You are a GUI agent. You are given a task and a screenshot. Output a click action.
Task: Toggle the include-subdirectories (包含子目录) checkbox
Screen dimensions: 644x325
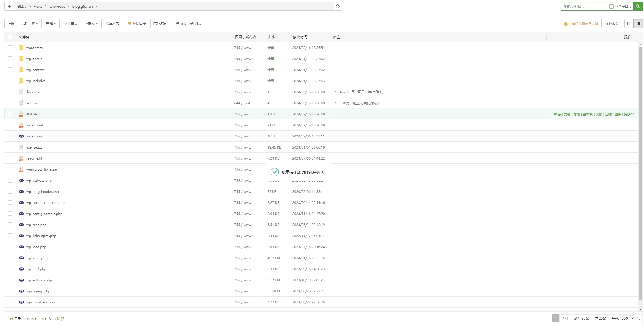click(x=611, y=7)
